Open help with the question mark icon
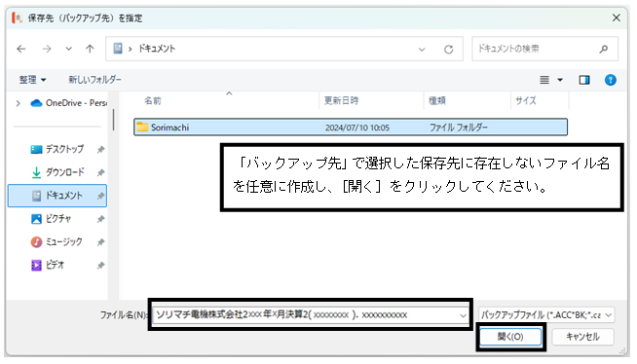 610,80
